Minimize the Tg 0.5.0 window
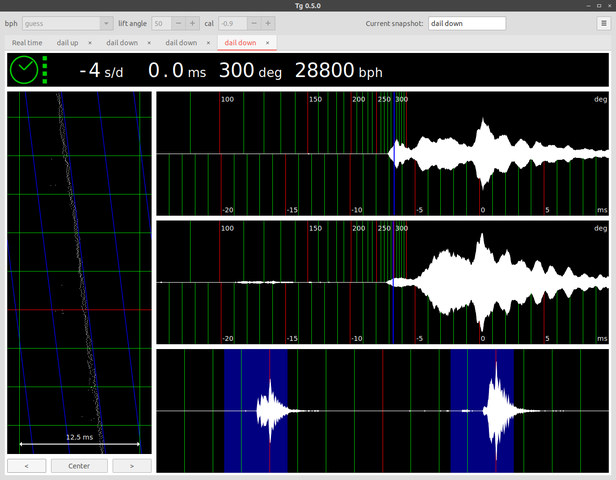The height and width of the screenshot is (480, 616). pyautogui.click(x=588, y=5)
